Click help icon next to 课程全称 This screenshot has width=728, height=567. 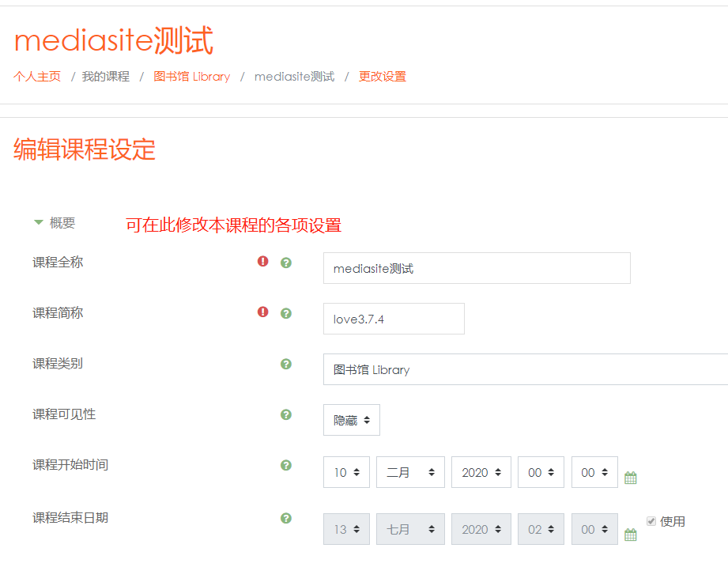(286, 263)
